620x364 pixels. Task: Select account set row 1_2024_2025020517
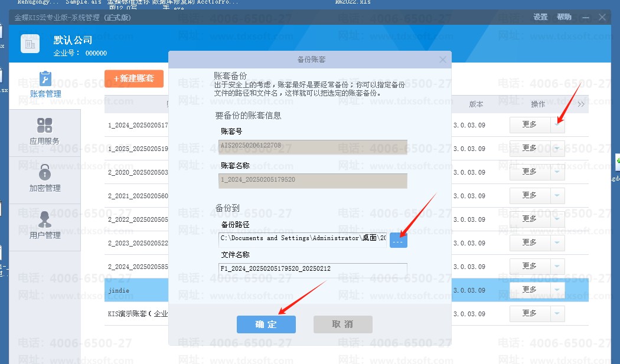347,125
